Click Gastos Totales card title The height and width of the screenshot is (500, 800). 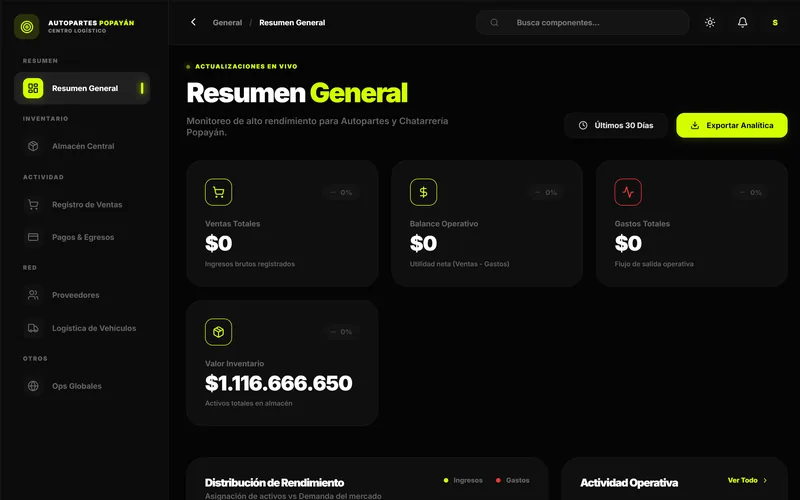[642, 223]
